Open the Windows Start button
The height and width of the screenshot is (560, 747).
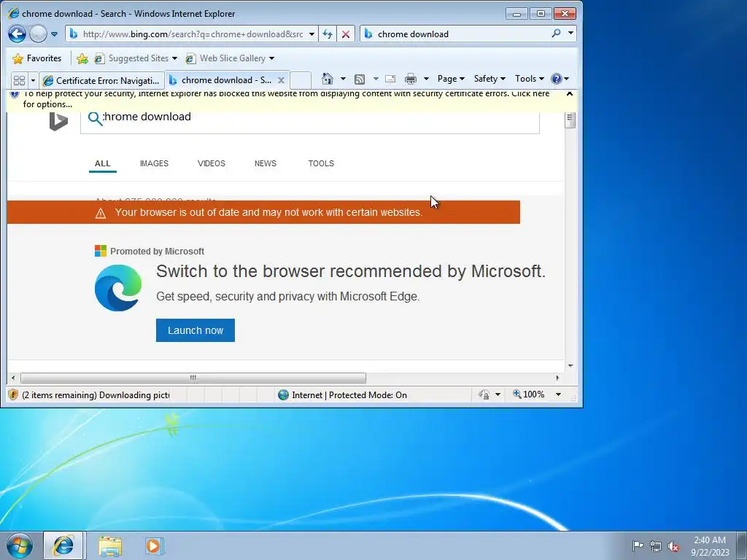click(20, 545)
